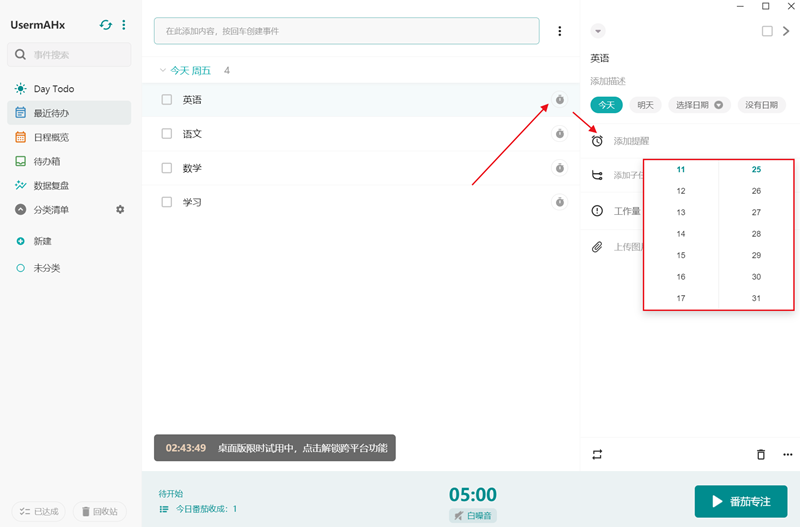Screen dimensions: 800x527
Task: Select 最近待办 in the sidebar
Action: 69,113
